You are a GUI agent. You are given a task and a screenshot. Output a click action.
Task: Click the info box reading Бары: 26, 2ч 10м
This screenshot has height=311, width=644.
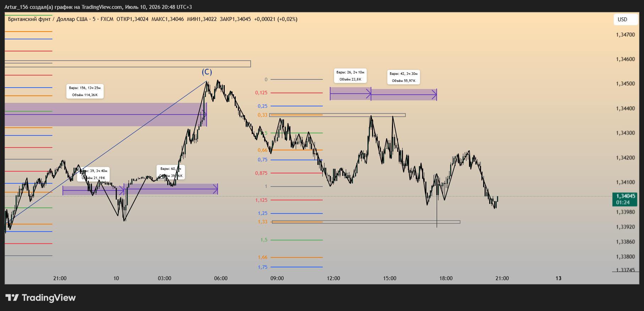point(350,76)
